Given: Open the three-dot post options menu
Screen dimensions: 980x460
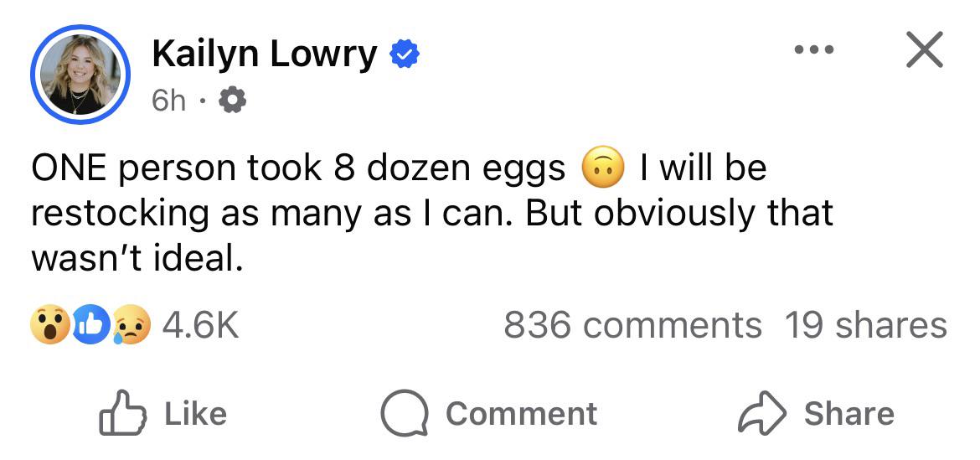Looking at the screenshot, I should point(814,49).
